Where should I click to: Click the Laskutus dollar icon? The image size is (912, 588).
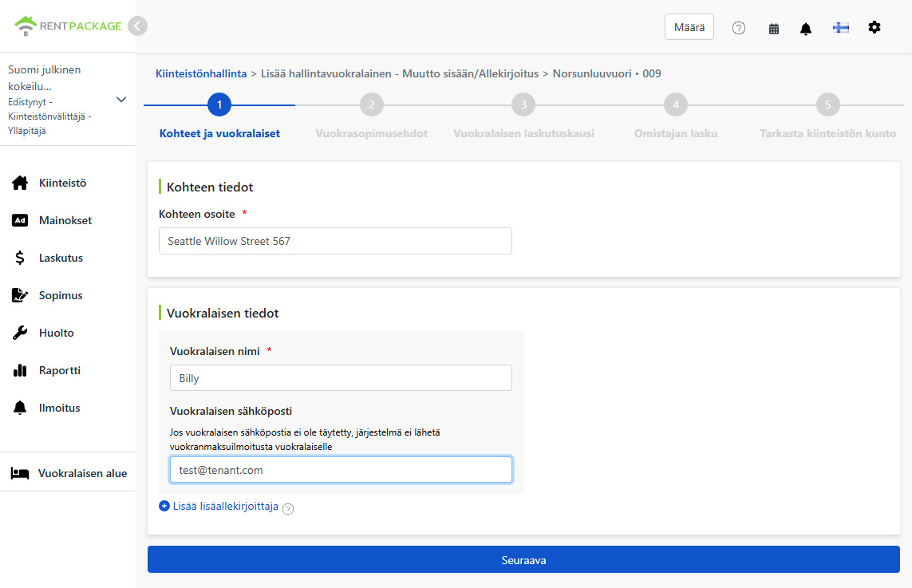click(x=20, y=258)
